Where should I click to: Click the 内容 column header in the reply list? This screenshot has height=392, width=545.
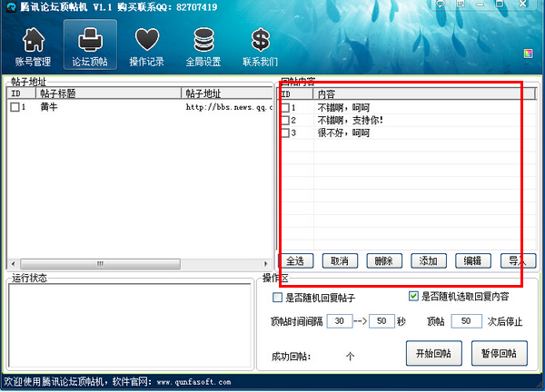click(424, 93)
